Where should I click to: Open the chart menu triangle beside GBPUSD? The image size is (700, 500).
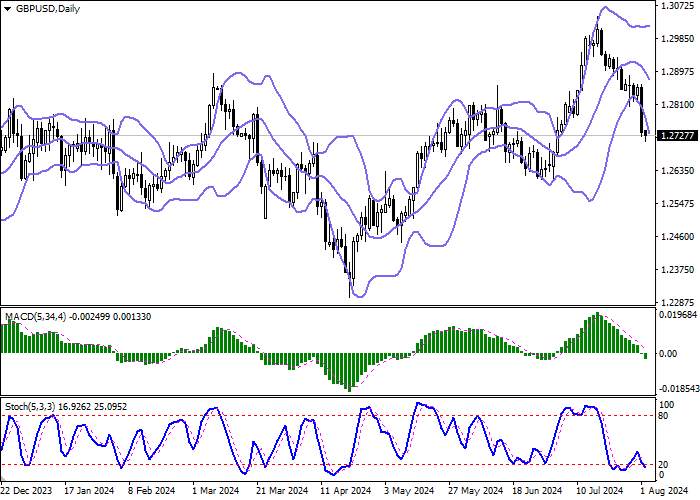[8, 9]
